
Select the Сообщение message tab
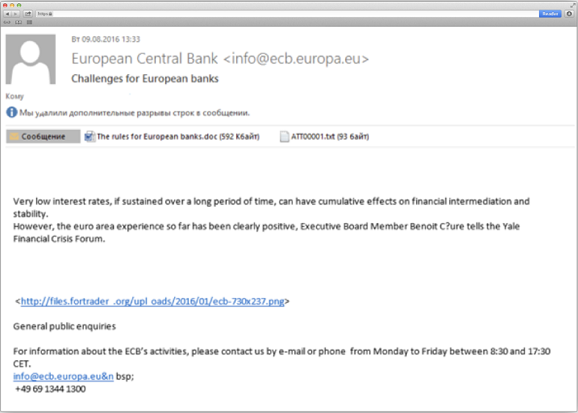pyautogui.click(x=43, y=136)
